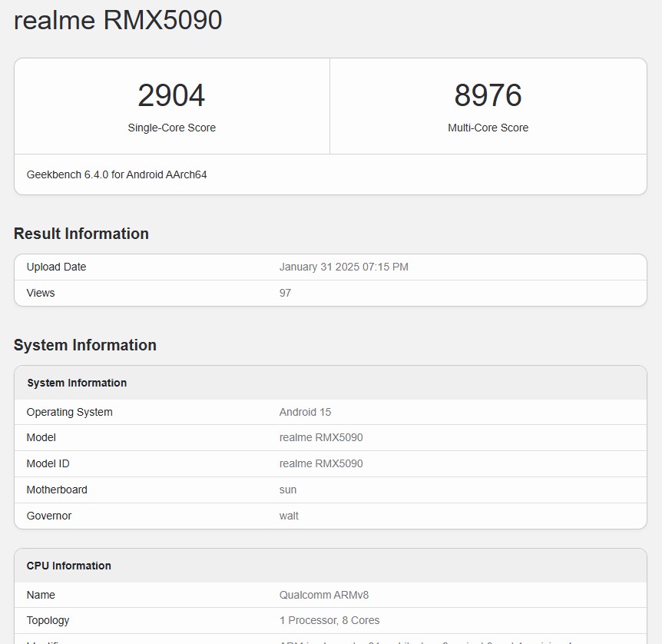
Task: Select 'realme RMX5090' value in Model row
Action: (321, 437)
